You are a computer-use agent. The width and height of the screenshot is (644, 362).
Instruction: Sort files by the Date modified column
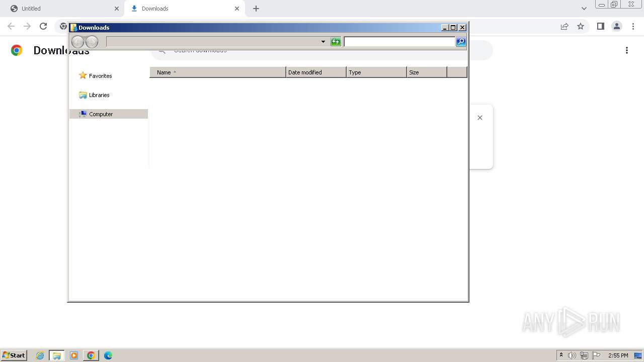click(316, 72)
